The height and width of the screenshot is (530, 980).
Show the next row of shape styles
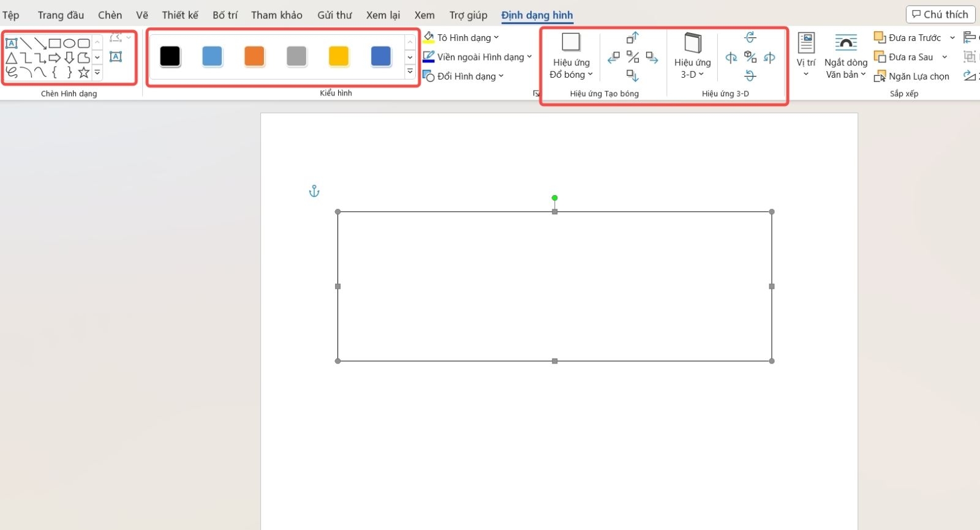(410, 58)
